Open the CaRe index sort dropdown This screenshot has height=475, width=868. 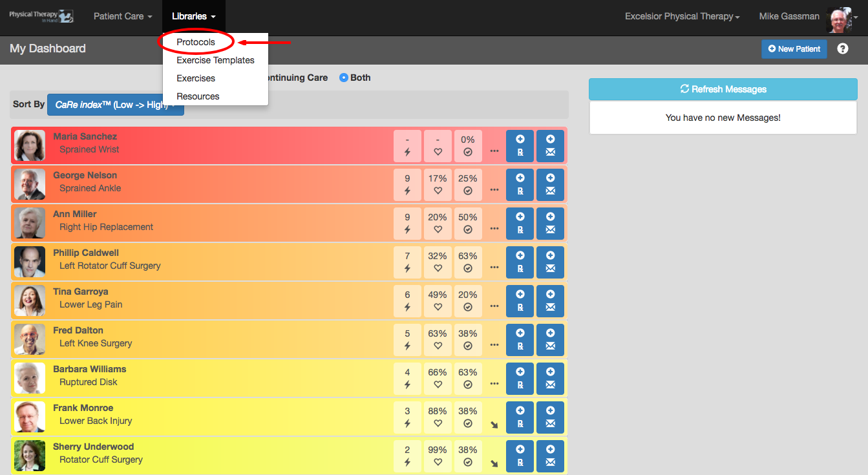click(x=116, y=104)
